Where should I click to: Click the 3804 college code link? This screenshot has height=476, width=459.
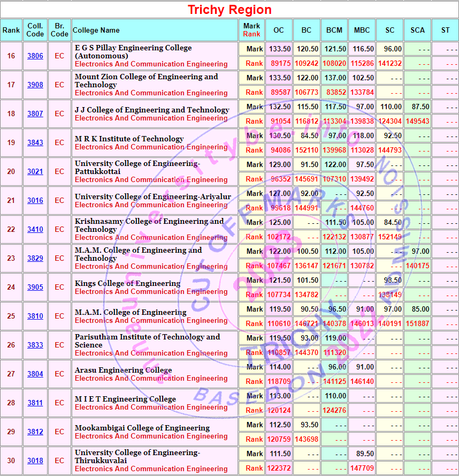tap(35, 374)
